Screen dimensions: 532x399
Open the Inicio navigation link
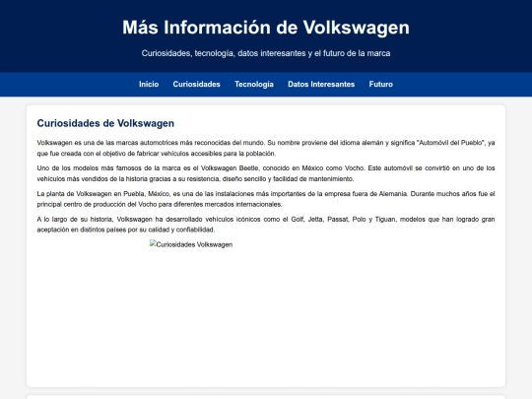(x=149, y=84)
